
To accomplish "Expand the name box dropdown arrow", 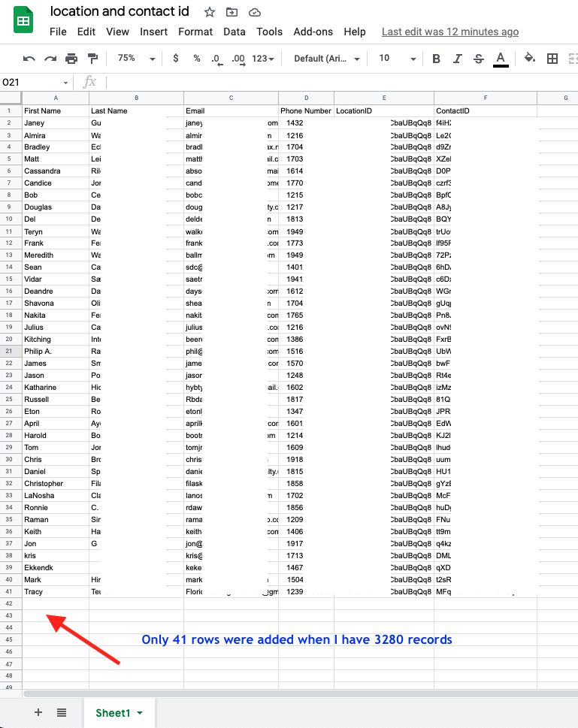I will click(x=65, y=83).
